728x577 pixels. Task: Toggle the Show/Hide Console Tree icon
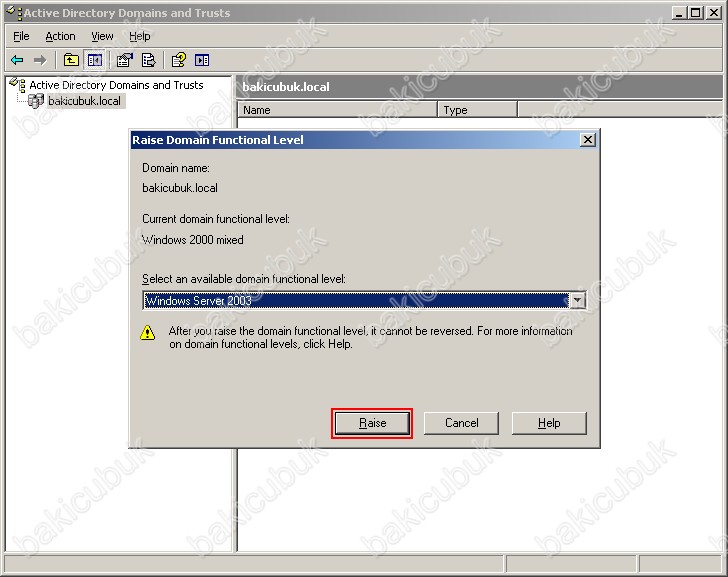point(95,60)
